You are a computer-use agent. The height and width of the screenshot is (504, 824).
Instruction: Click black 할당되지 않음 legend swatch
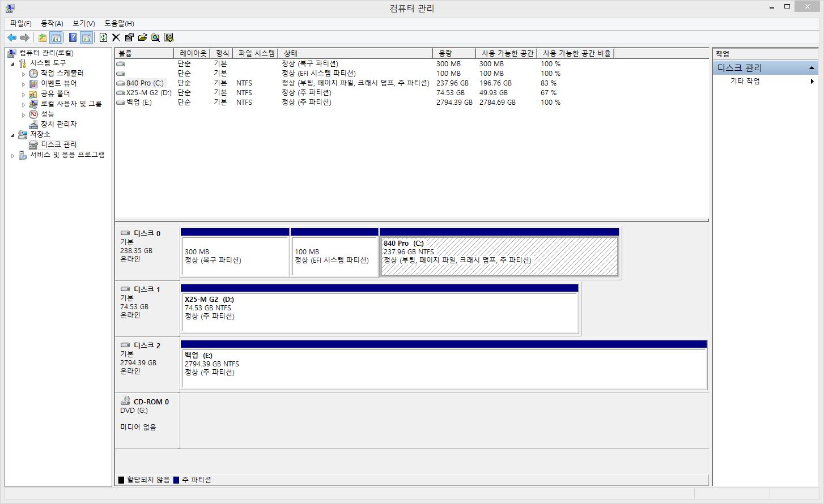[x=121, y=480]
